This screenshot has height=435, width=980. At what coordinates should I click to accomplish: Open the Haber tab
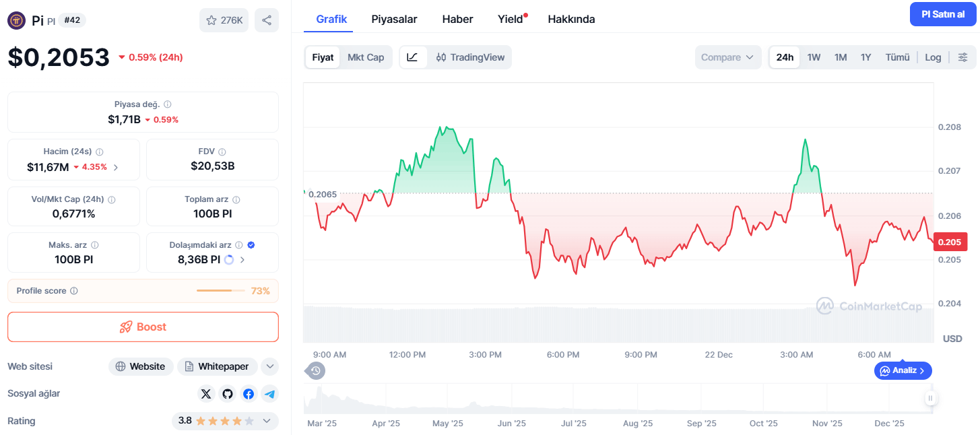457,19
